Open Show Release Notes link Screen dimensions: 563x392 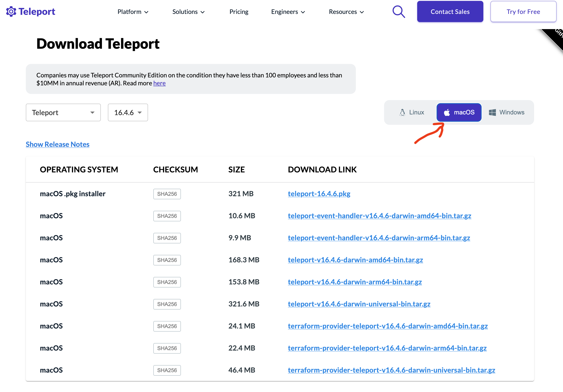58,144
